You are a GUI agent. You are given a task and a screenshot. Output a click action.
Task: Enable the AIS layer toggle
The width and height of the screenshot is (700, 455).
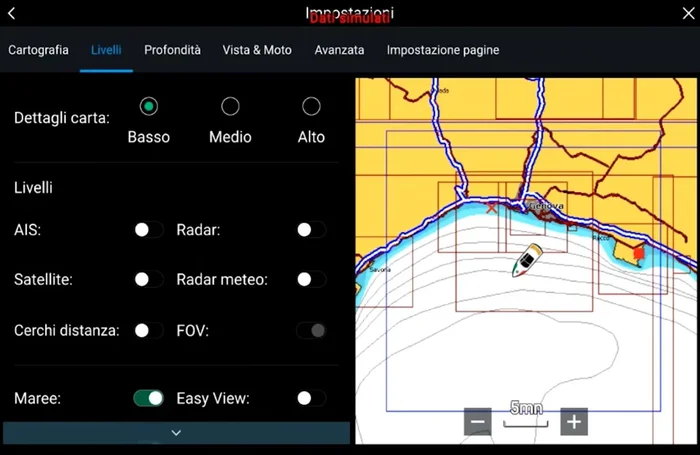point(149,230)
